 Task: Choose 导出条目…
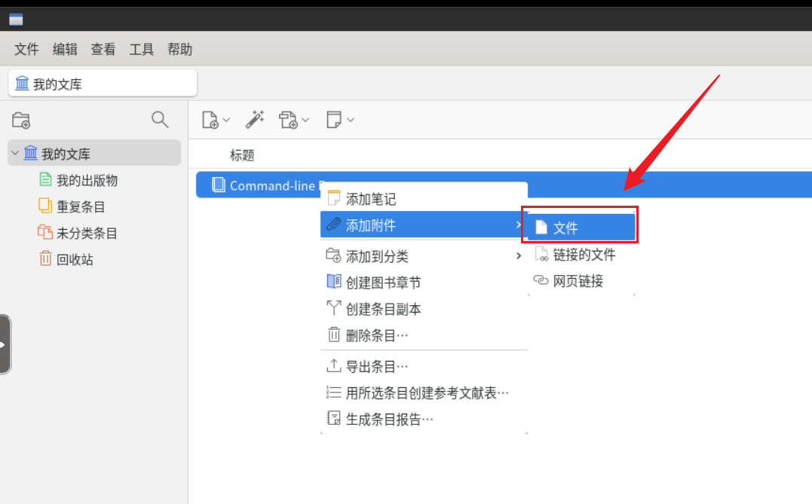coord(424,366)
